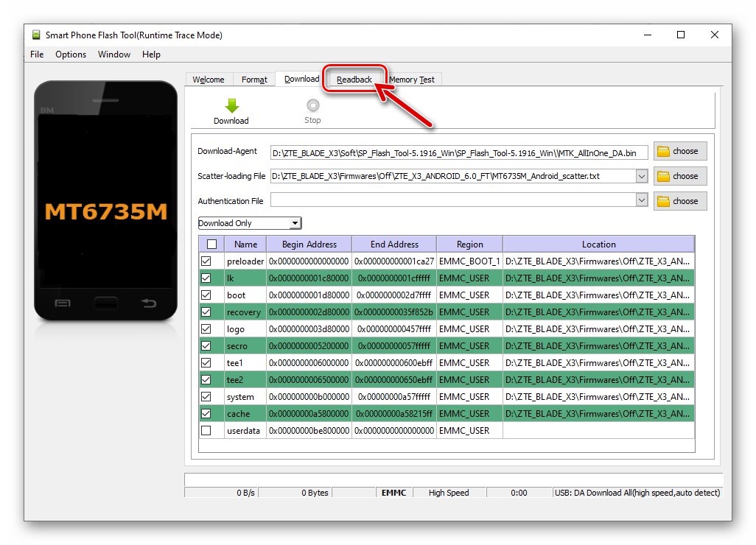This screenshot has height=545, width=756.
Task: Click choose folder button for Download-Agent
Action: click(x=680, y=151)
